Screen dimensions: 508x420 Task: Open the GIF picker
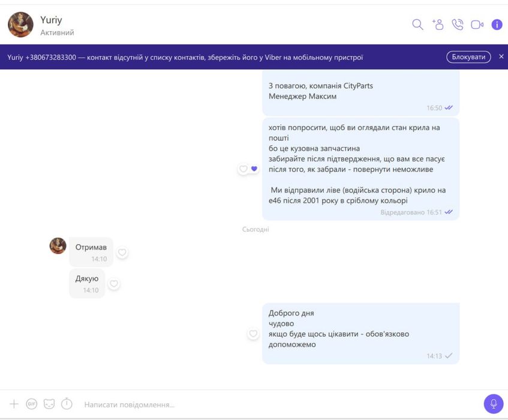coord(31,404)
